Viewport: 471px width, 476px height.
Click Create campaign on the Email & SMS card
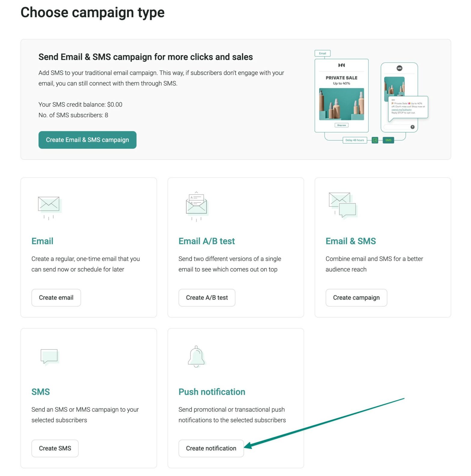pos(356,298)
